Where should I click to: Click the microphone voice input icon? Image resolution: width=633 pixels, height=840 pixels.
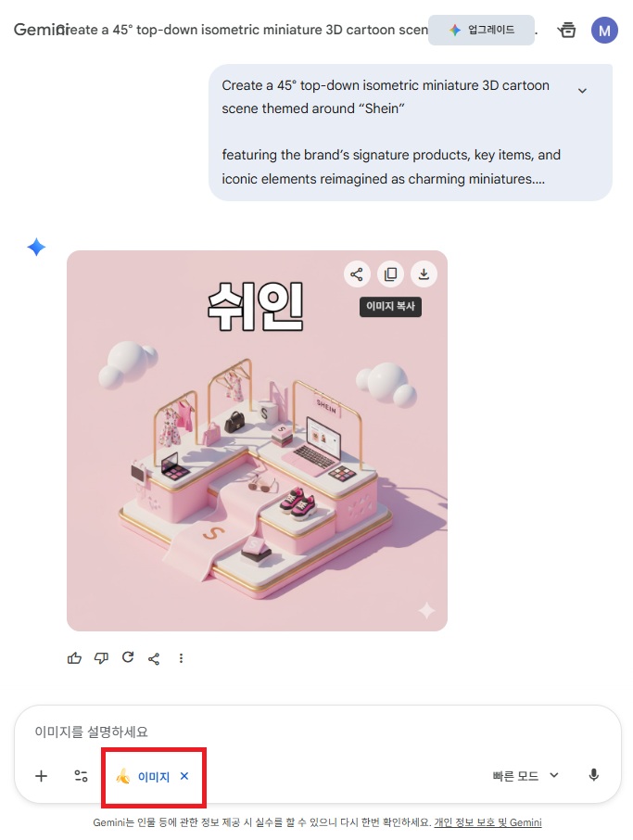[x=593, y=775]
